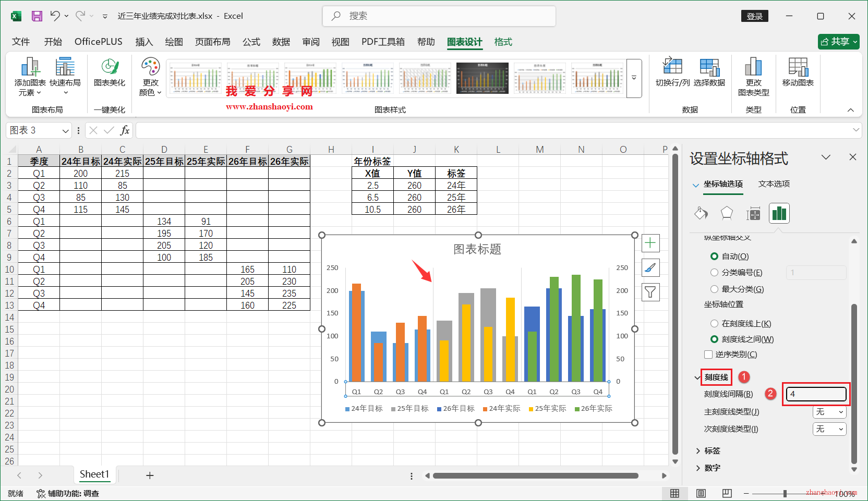Select Effects pentagon icon in pane
This screenshot has width=868, height=501.
(x=727, y=213)
